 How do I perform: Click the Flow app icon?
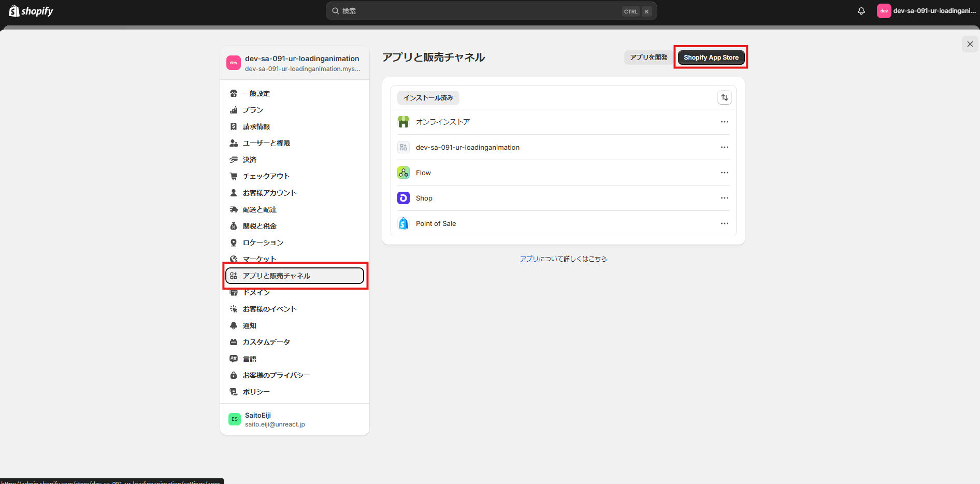pos(403,173)
